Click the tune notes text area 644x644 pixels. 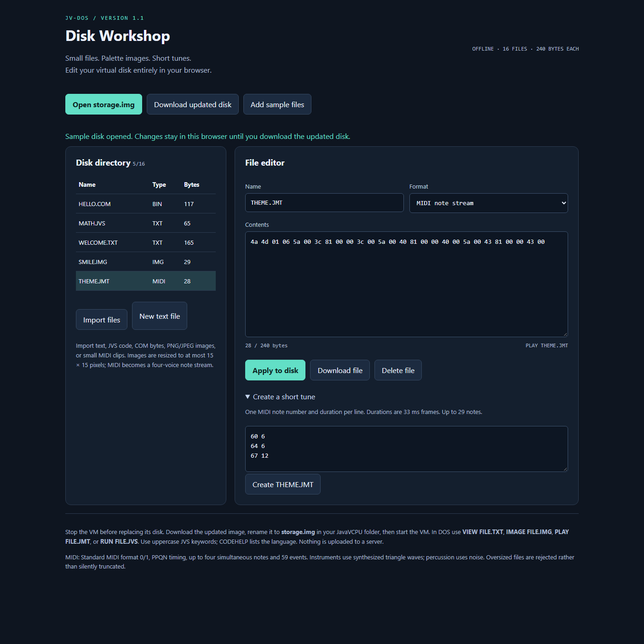coord(407,449)
